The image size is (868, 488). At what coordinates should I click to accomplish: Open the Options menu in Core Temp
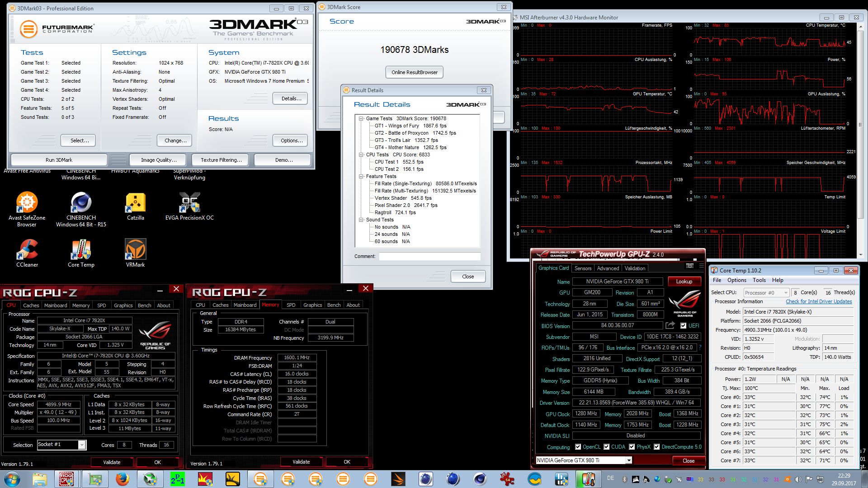point(736,280)
